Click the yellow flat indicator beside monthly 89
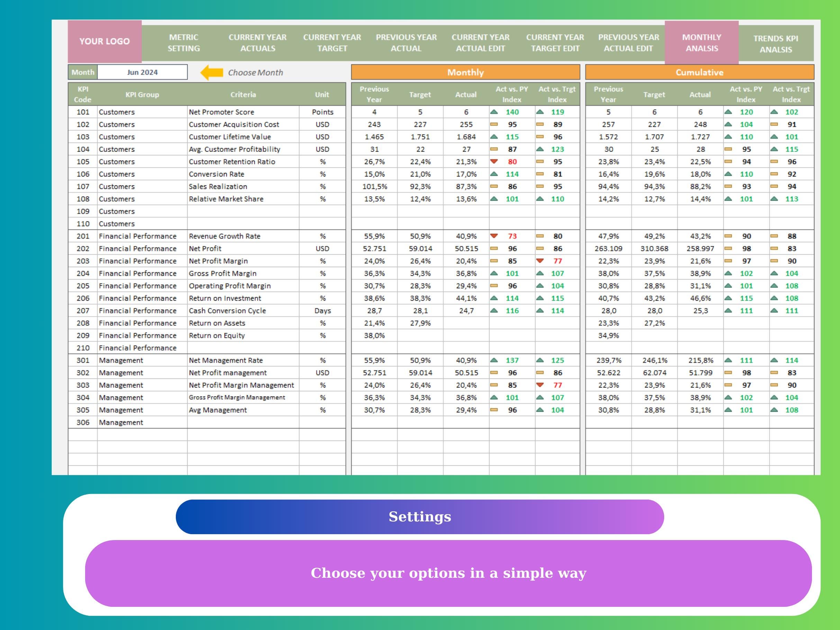Screen dimensions: 840x630 tap(540, 125)
